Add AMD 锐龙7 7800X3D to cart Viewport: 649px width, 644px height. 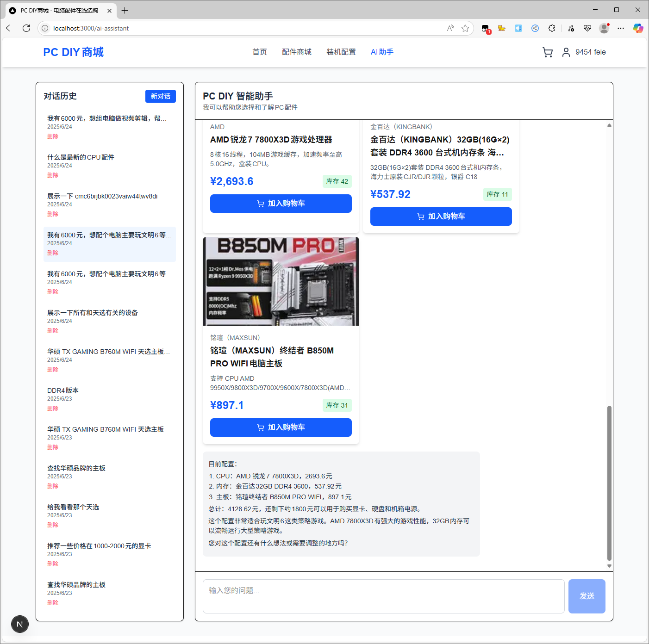pos(281,204)
